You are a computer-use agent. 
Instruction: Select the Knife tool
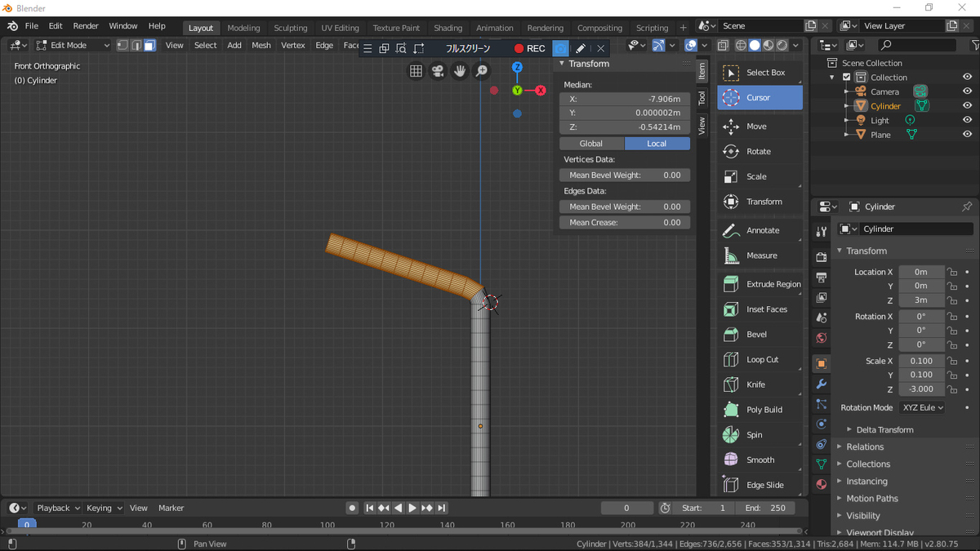coord(759,384)
